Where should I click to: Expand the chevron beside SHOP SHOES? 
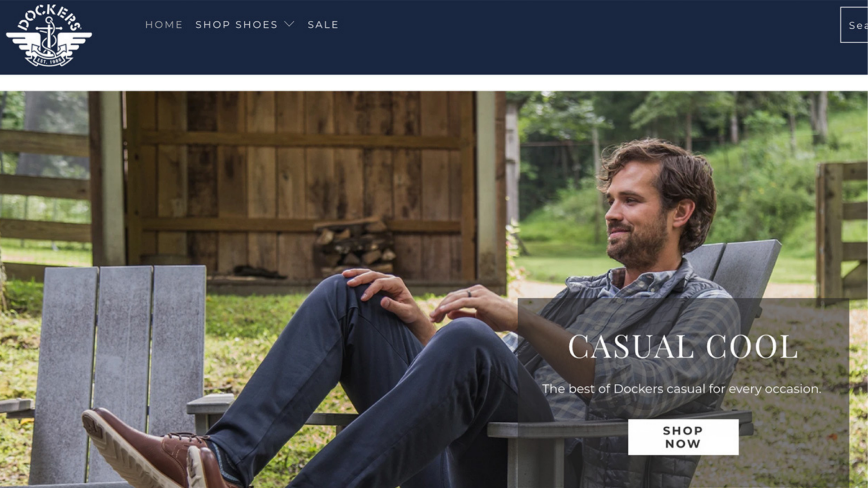[x=289, y=24]
